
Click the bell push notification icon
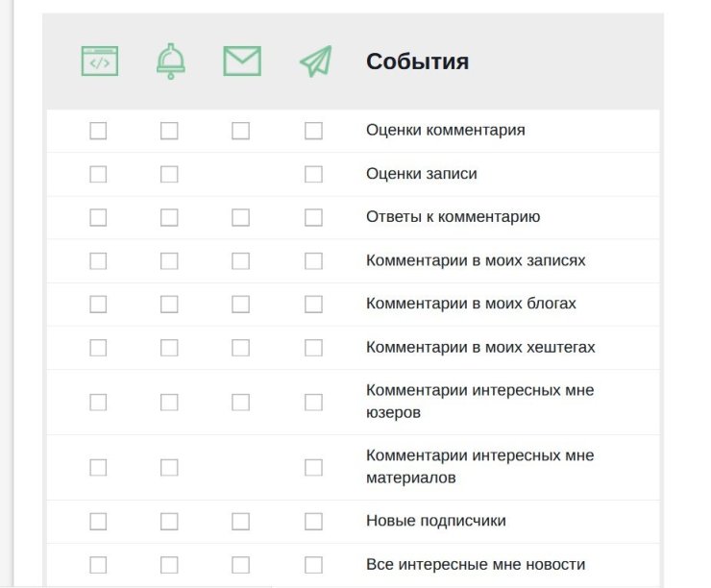pos(170,61)
